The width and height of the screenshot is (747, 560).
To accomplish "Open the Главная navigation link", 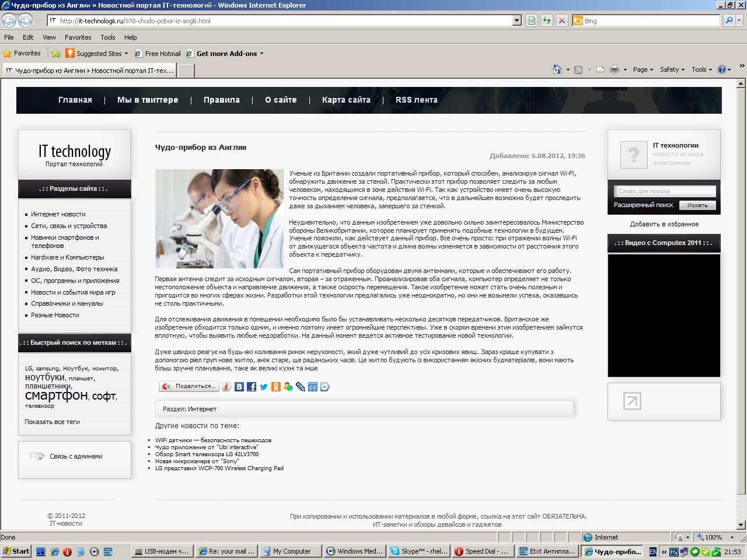I will click(x=75, y=100).
